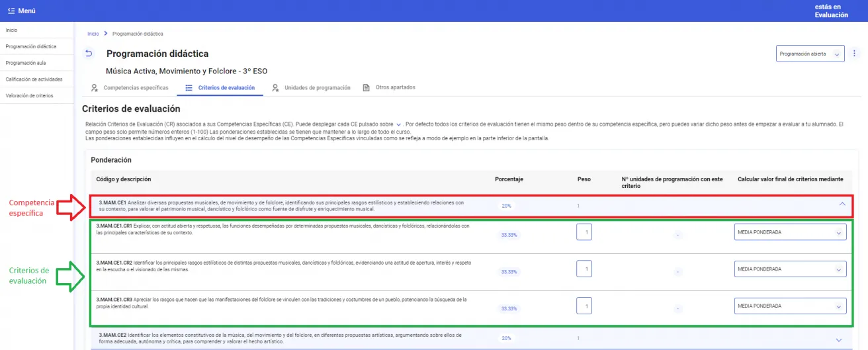The image size is (868, 350).
Task: Click the Peso input field for 3.MAM.CE1.CR2
Action: pos(584,269)
